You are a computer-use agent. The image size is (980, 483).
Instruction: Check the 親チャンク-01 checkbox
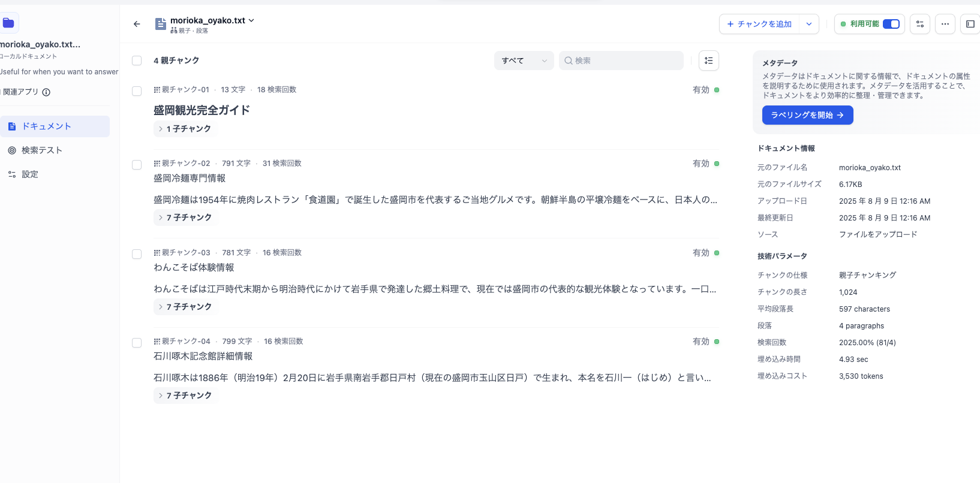(137, 91)
